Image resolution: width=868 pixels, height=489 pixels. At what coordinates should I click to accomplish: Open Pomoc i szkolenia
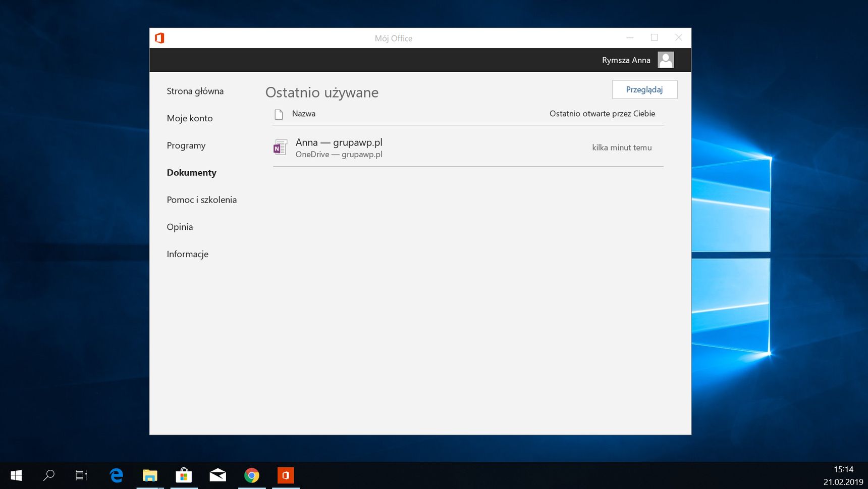pyautogui.click(x=202, y=200)
